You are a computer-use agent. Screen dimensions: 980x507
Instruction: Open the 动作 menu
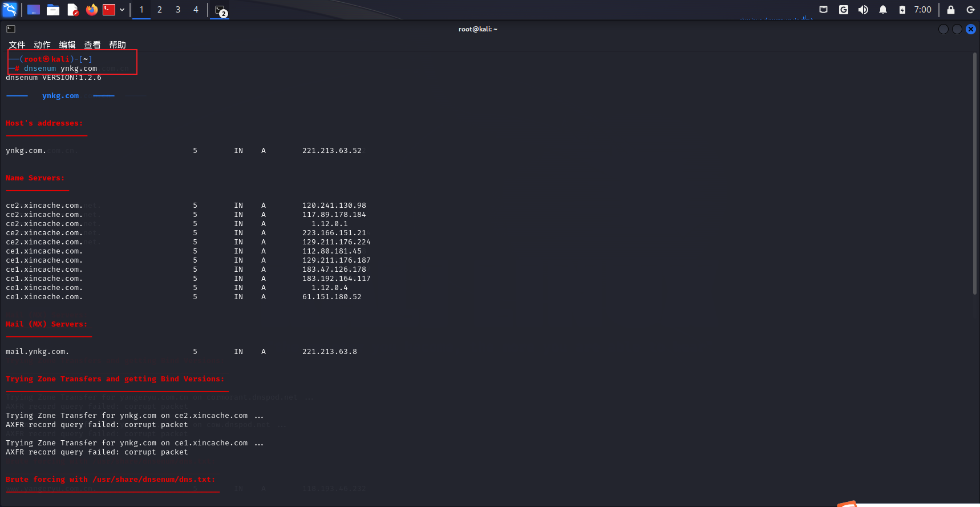tap(42, 45)
